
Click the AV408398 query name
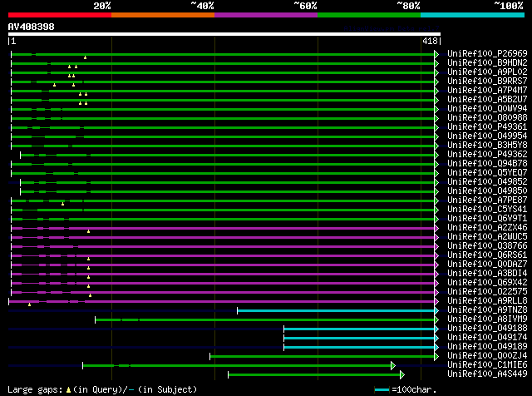32,27
